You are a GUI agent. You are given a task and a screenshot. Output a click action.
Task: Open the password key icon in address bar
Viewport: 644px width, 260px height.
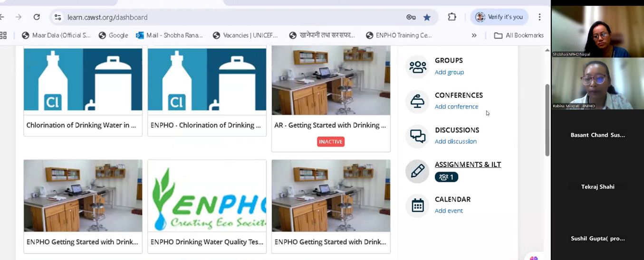tap(411, 17)
